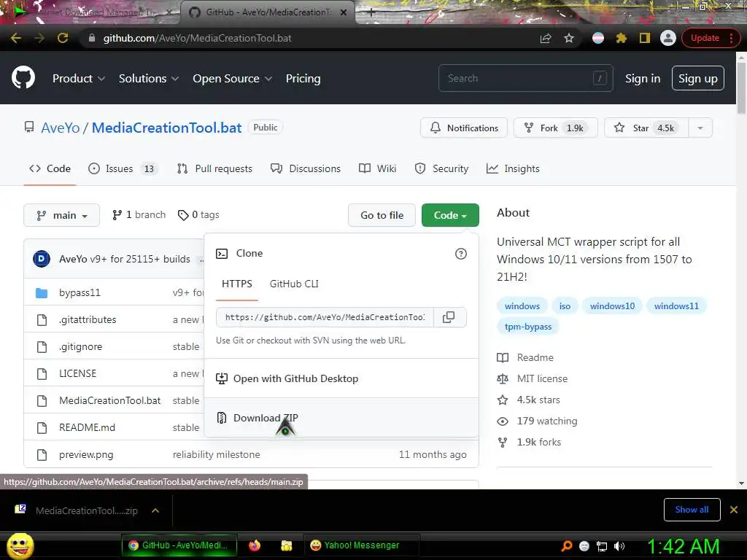View the MIT license link
This screenshot has width=747, height=560.
(542, 378)
